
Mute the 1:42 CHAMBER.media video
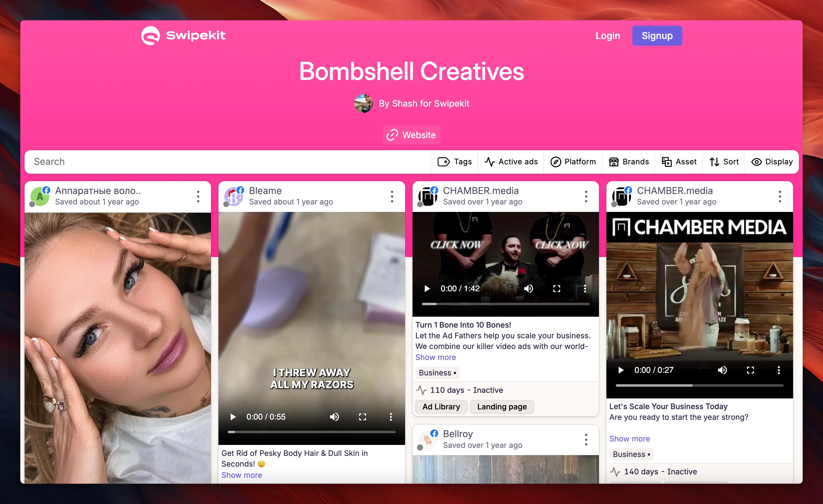(x=528, y=288)
